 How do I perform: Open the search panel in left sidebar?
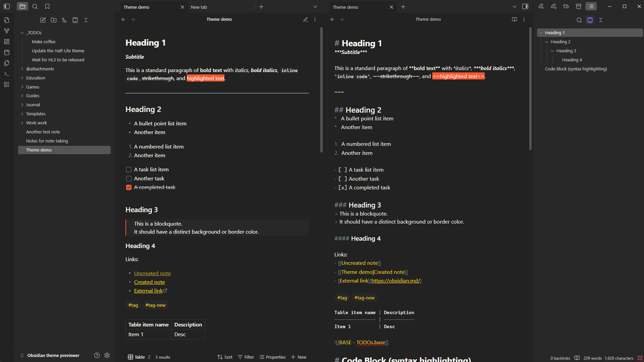click(x=35, y=6)
